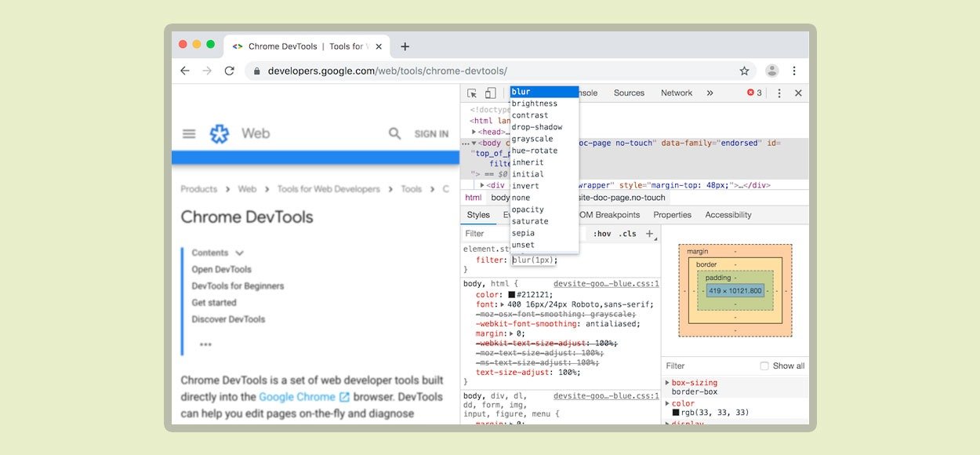This screenshot has height=455, width=980.
Task: Open the Properties tab
Action: (673, 215)
